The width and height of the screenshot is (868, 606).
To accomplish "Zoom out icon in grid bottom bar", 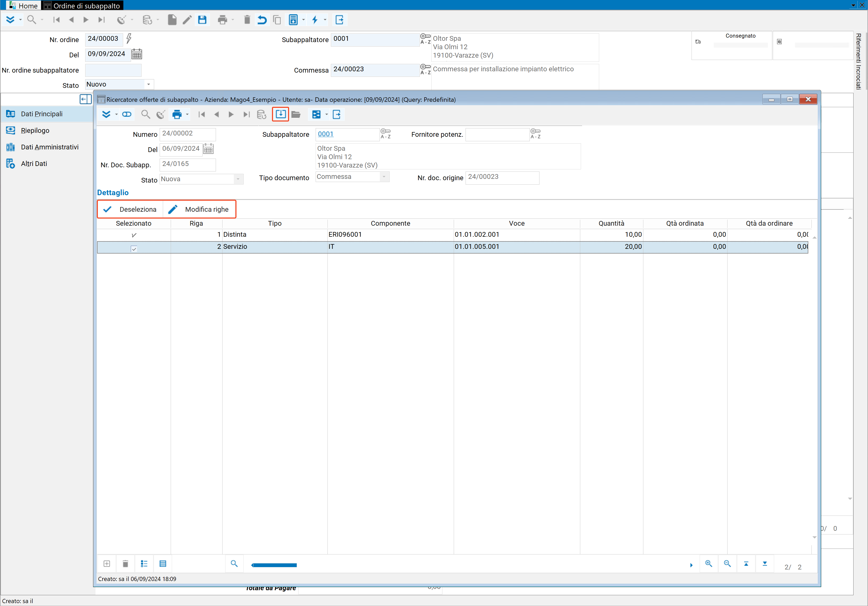I will (x=727, y=564).
